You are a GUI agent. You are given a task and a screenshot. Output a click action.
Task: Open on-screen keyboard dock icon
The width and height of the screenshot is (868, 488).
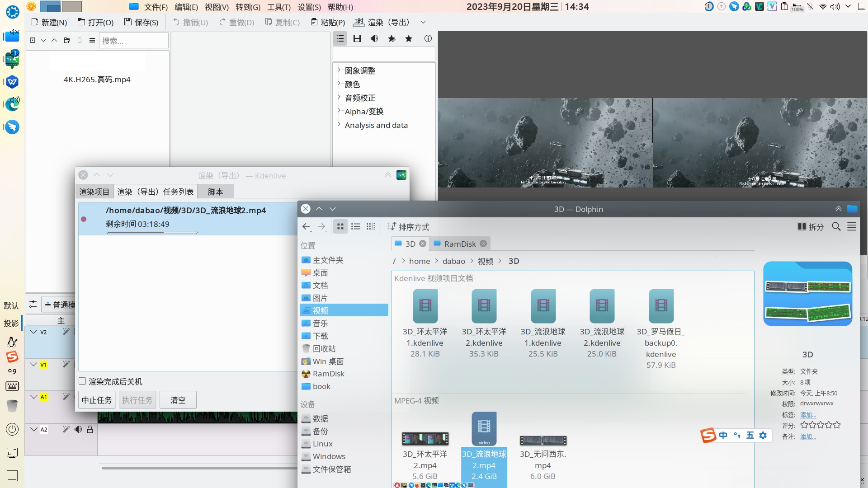pos(12,386)
